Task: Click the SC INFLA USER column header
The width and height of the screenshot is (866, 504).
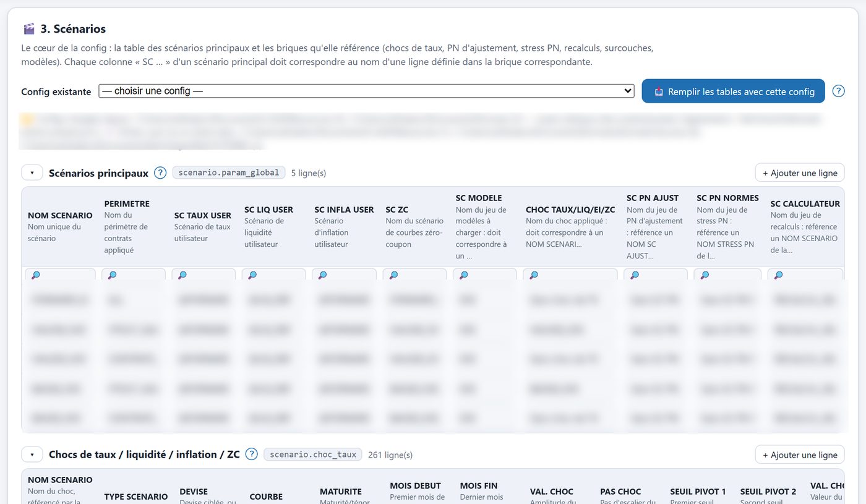Action: (344, 210)
